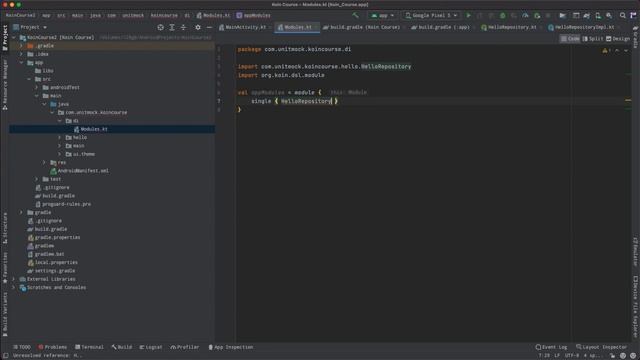The width and height of the screenshot is (640, 360).
Task: Click the LF line separator in status bar
Action: pyautogui.click(x=557, y=356)
